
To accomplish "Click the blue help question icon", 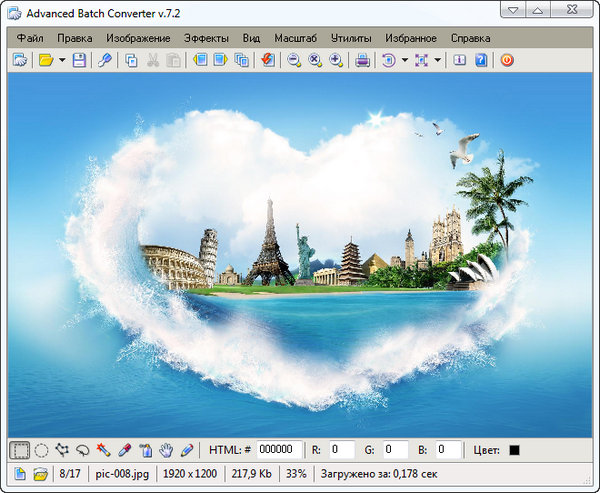I will tap(481, 60).
